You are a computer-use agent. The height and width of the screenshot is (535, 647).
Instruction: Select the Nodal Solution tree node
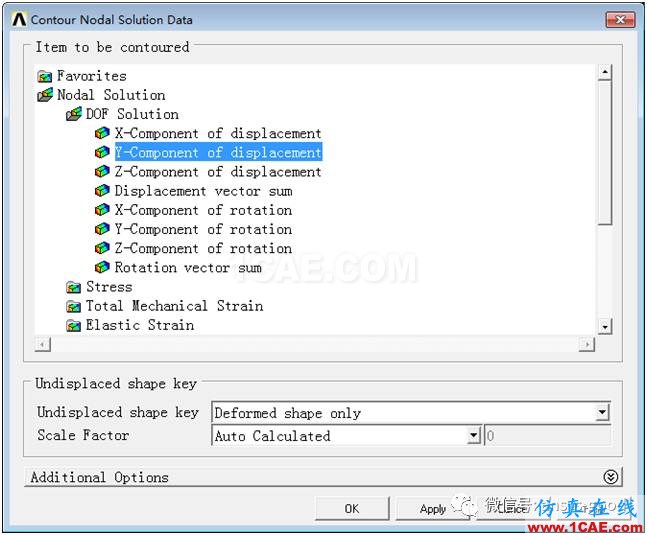(111, 95)
